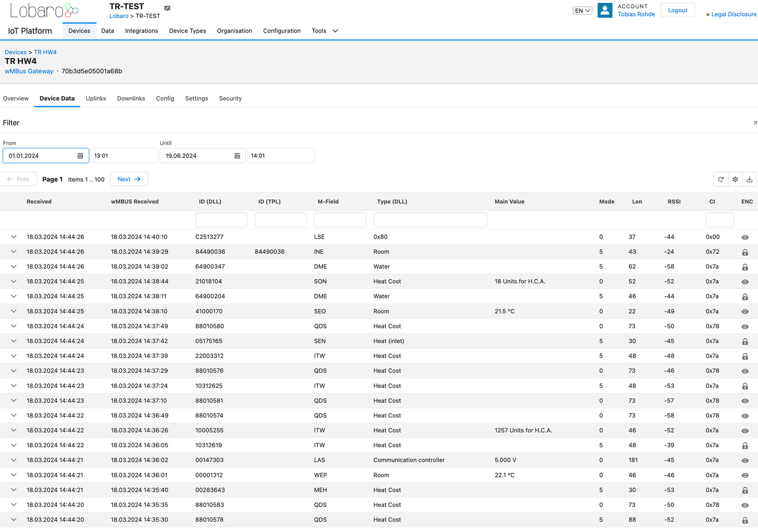
Task: Click lock icon in row 00283643
Action: point(745,490)
